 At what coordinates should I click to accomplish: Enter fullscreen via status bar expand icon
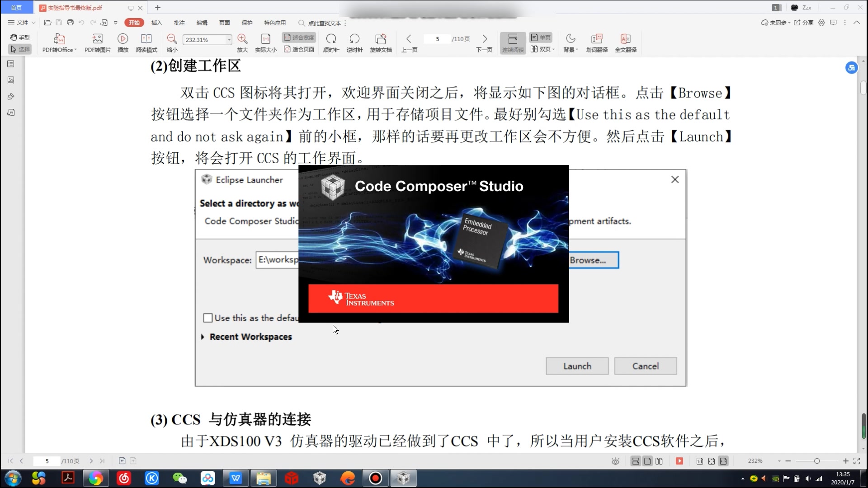point(858,461)
